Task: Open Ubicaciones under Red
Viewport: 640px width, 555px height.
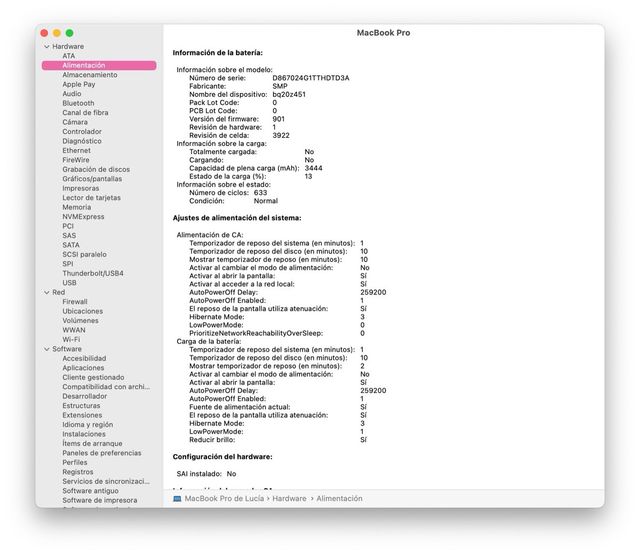Action: 82,311
